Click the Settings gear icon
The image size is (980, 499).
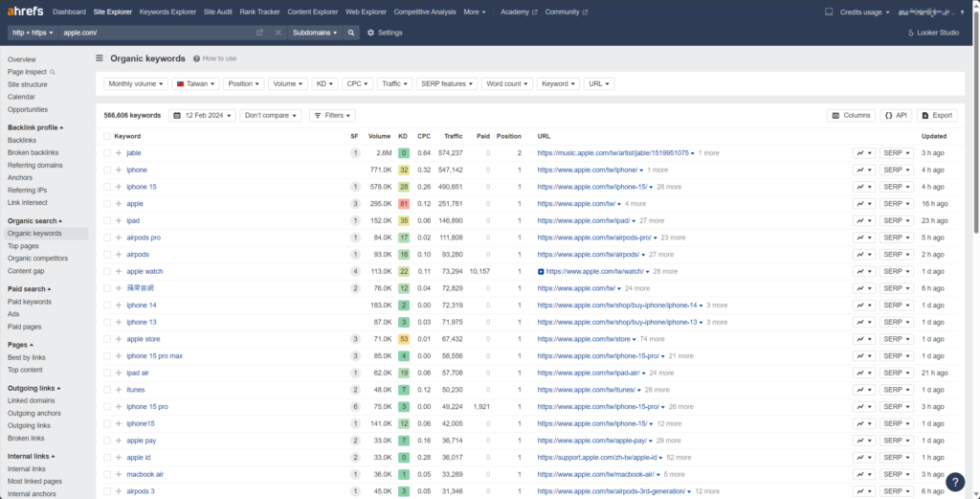coord(370,33)
